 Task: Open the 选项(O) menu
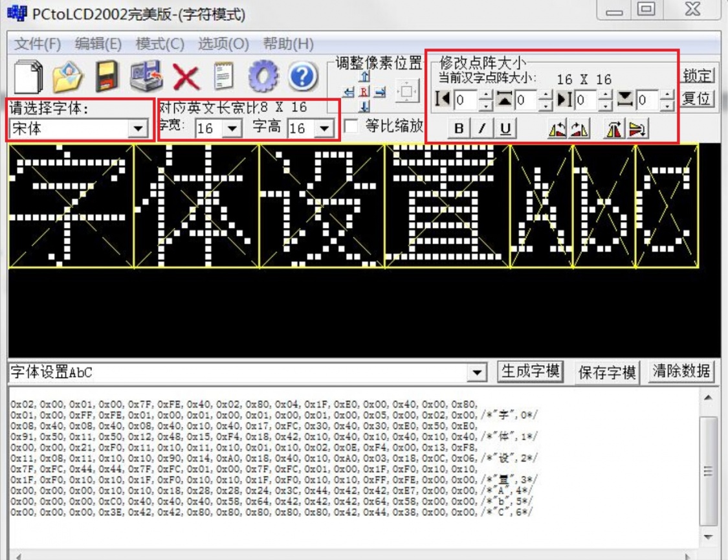pyautogui.click(x=223, y=44)
